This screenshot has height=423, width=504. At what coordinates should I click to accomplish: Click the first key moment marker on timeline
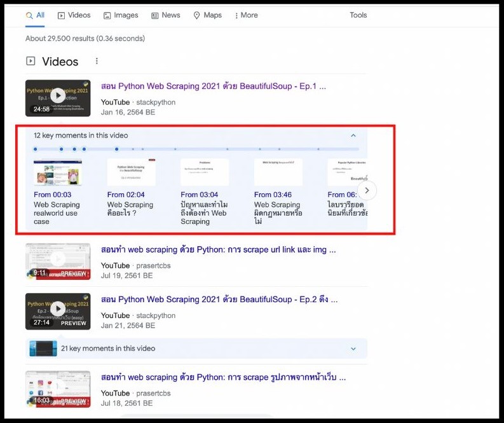pos(36,149)
